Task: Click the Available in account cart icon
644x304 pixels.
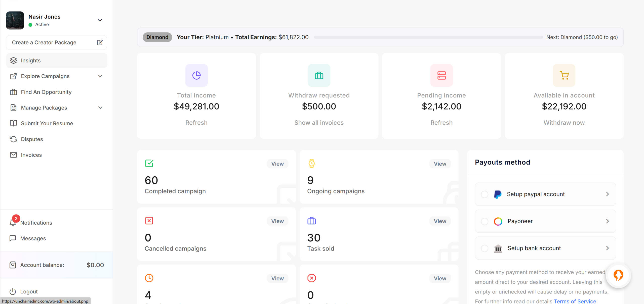Action: pyautogui.click(x=564, y=75)
